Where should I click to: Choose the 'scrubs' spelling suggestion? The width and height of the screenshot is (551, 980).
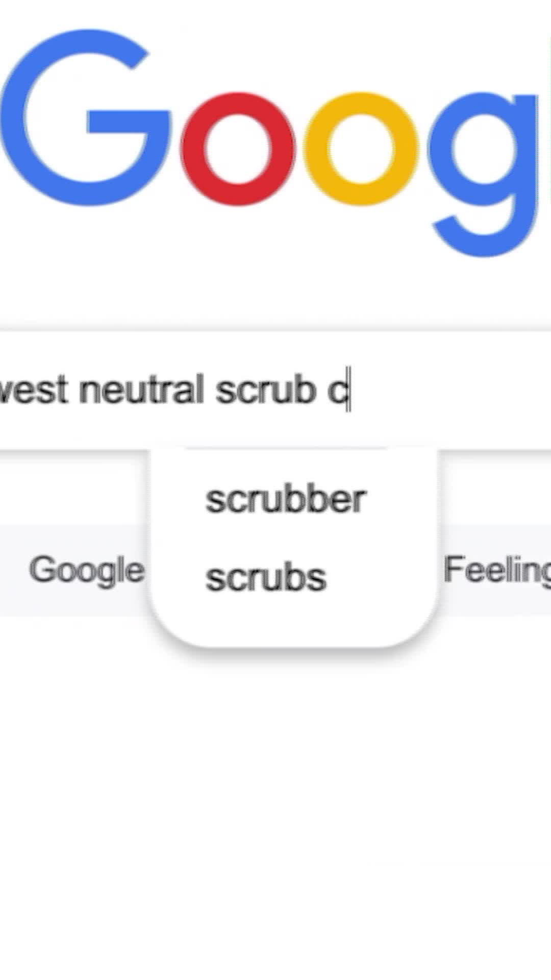tap(265, 578)
